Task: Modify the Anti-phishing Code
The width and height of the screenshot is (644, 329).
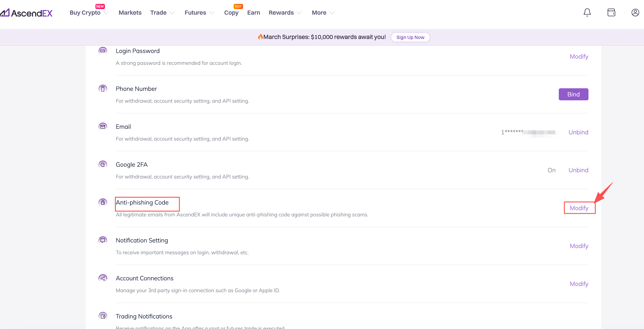Action: tap(579, 208)
